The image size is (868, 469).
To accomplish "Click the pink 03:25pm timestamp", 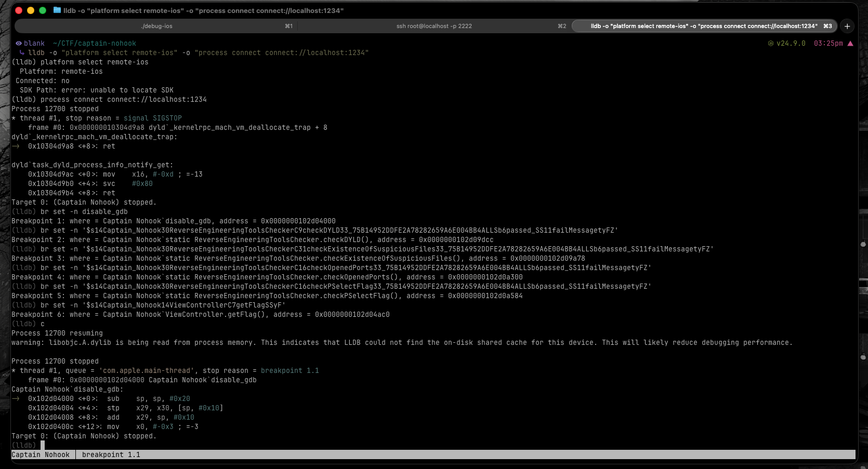I will coord(828,44).
